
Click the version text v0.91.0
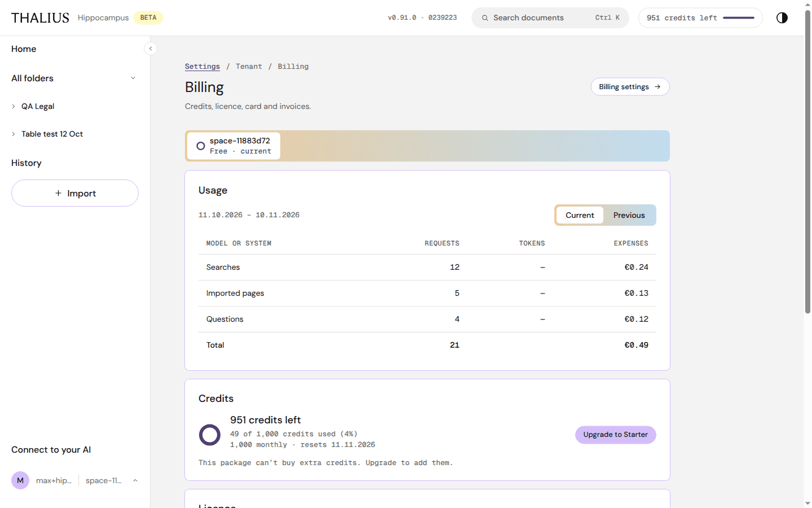point(402,17)
